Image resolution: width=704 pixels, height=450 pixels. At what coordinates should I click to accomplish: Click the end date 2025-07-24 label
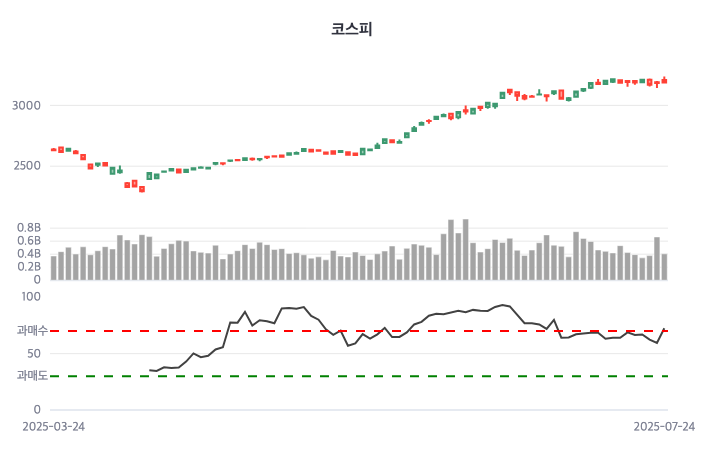pyautogui.click(x=665, y=426)
